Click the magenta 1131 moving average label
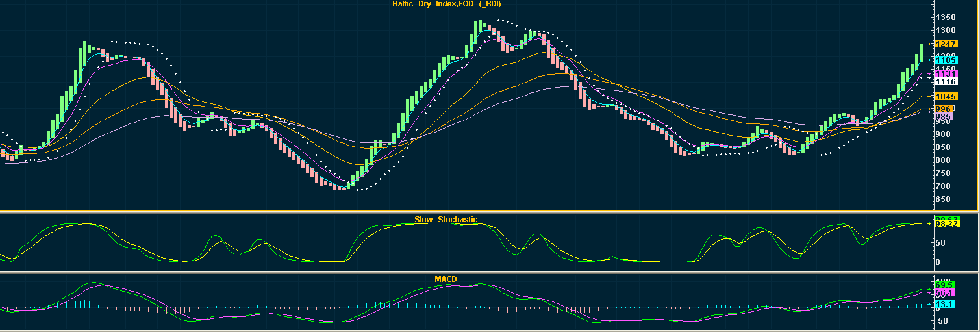The width and height of the screenshot is (980, 332). [x=946, y=74]
